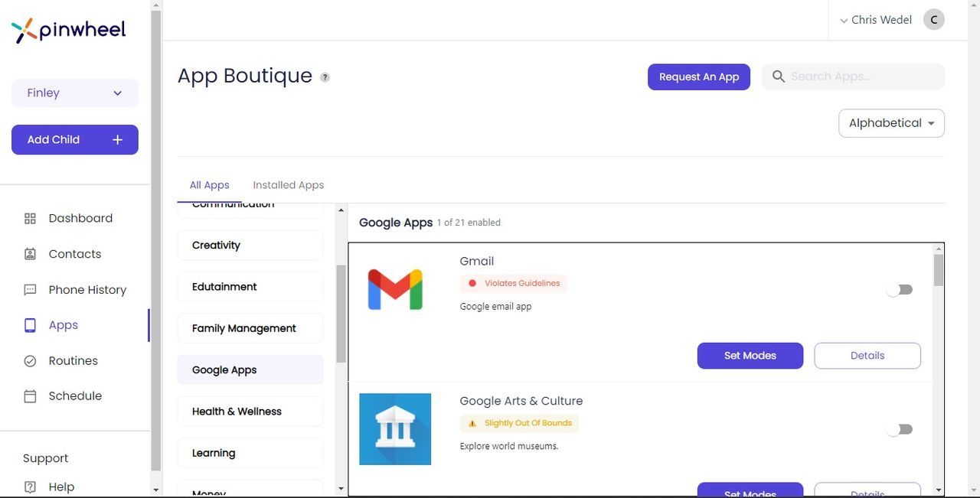
Task: Select the Google Apps category
Action: click(250, 370)
